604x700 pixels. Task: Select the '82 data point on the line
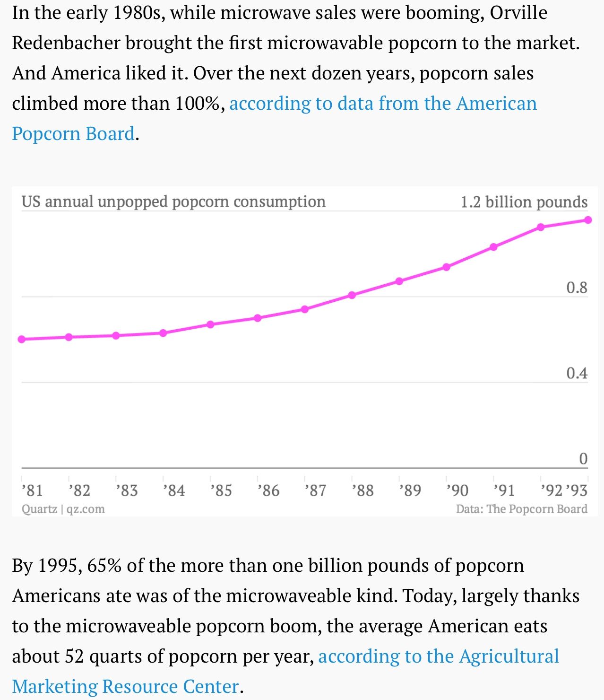click(69, 337)
